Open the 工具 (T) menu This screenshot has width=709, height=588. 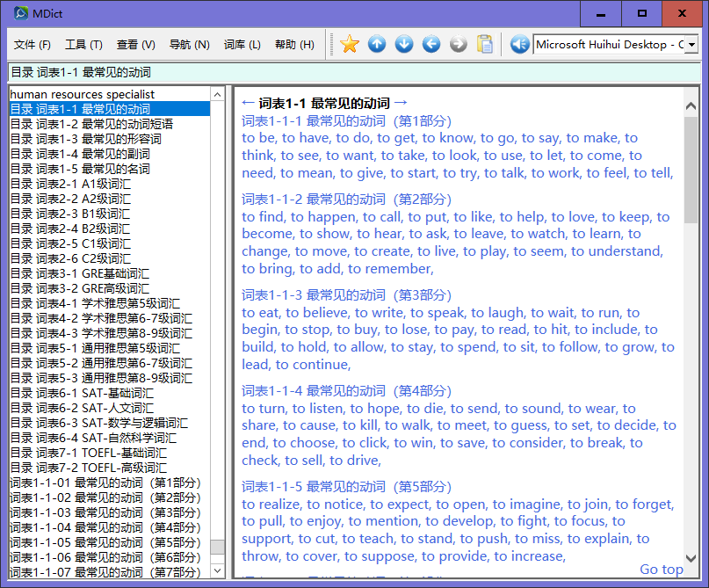pos(83,45)
